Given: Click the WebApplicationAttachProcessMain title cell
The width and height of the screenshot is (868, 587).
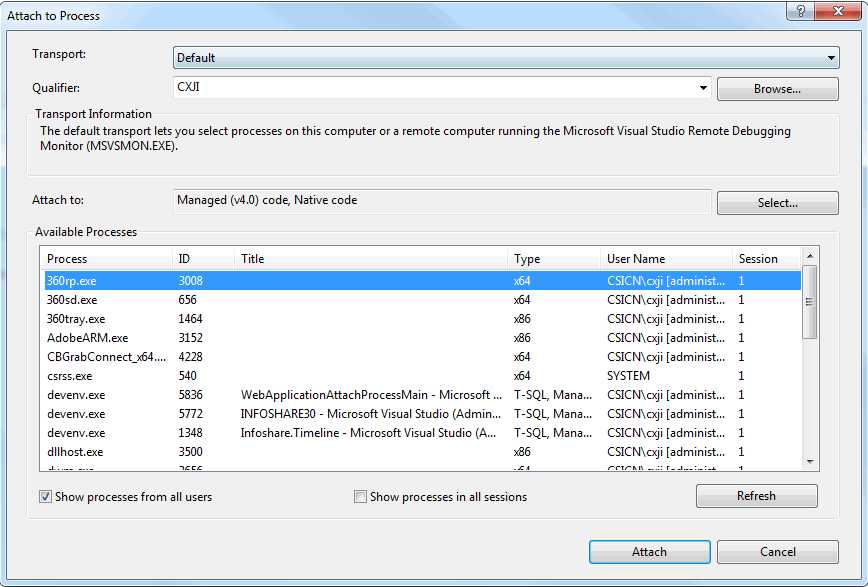Looking at the screenshot, I should 371,395.
